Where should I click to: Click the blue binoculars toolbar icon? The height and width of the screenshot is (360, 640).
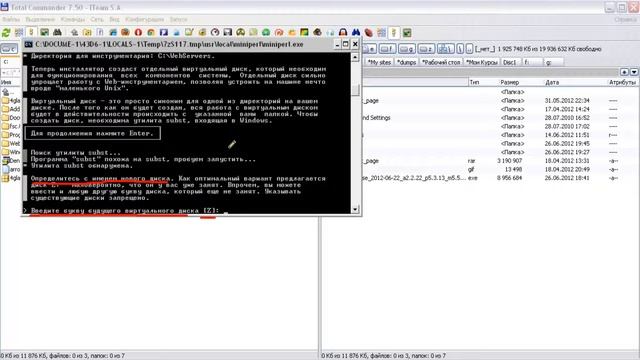click(356, 32)
